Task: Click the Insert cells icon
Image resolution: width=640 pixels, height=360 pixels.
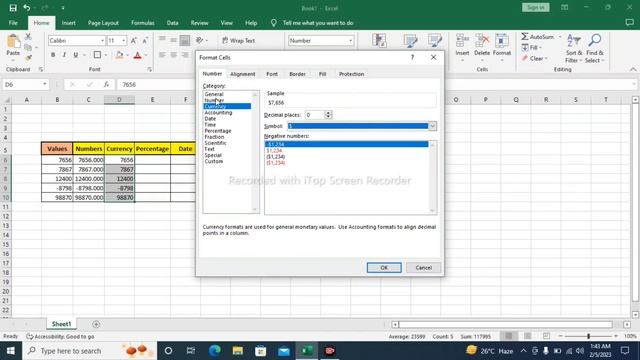Action: coord(462,41)
